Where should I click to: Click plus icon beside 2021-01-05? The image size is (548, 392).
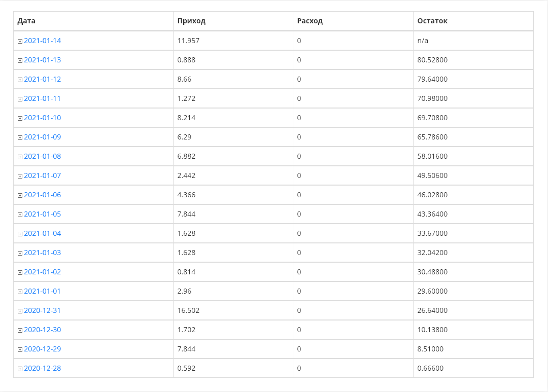(20, 215)
